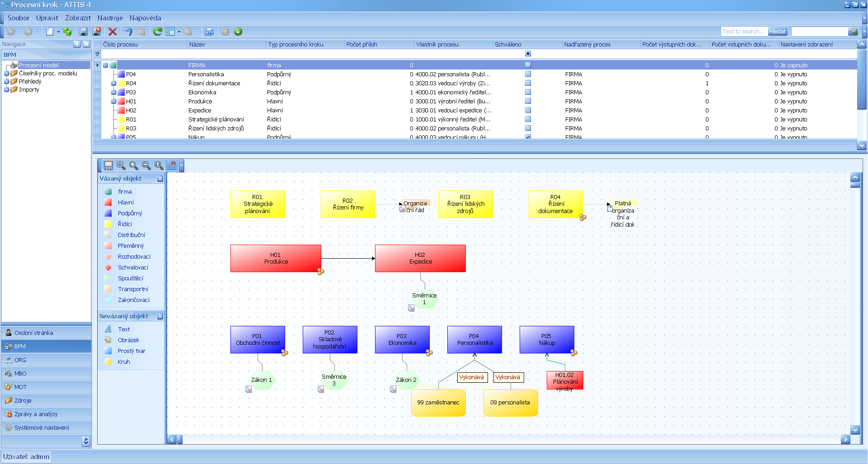This screenshot has width=868, height=464.
Task: Expand Přehledy tree node
Action: pos(6,82)
